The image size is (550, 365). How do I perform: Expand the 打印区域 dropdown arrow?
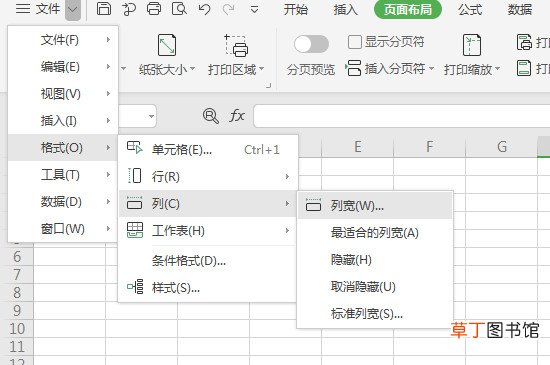(262, 69)
